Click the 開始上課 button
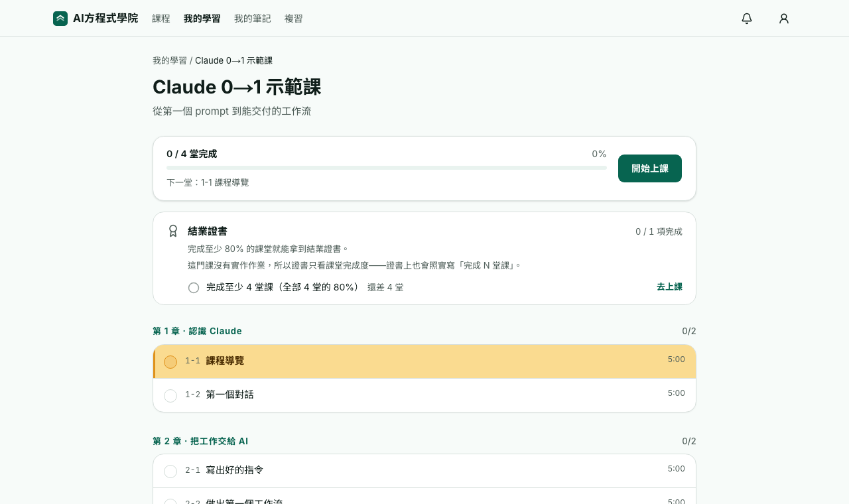 (x=650, y=168)
